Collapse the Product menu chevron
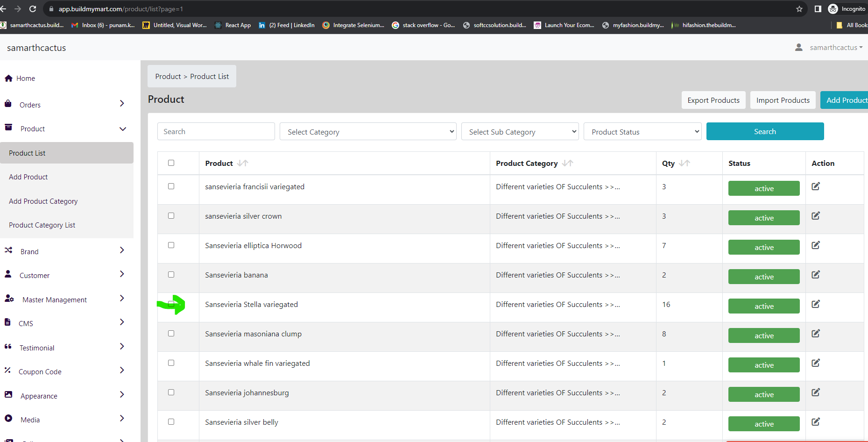The width and height of the screenshot is (868, 442). point(123,129)
